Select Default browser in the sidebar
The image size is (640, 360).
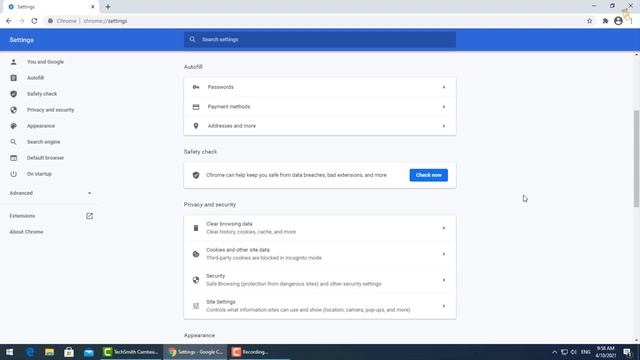coord(45,158)
